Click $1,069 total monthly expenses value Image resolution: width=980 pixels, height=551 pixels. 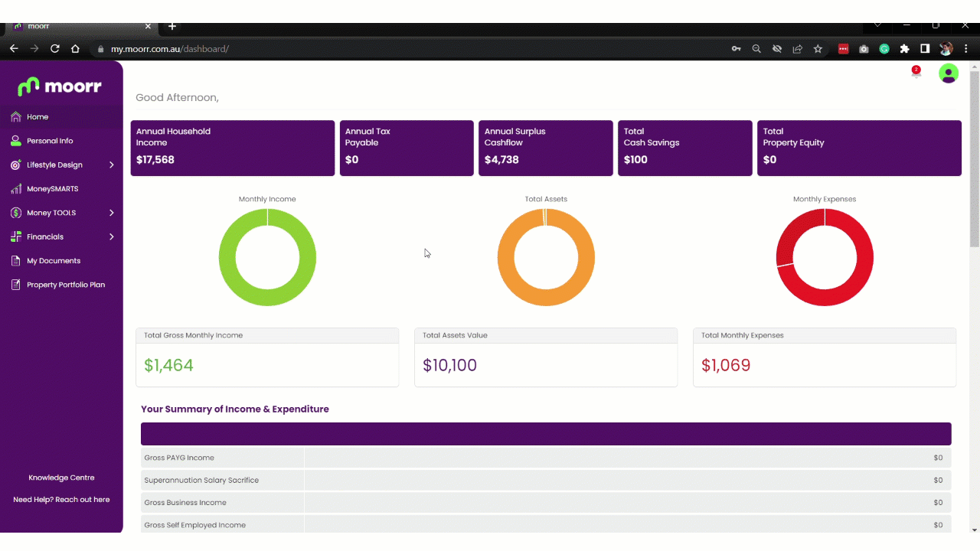[x=726, y=365]
